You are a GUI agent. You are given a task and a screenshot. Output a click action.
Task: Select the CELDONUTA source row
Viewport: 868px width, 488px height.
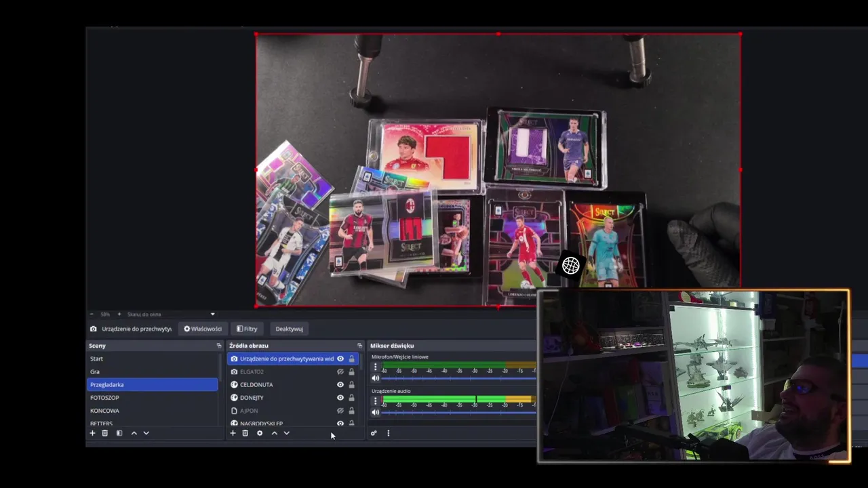(292, 384)
